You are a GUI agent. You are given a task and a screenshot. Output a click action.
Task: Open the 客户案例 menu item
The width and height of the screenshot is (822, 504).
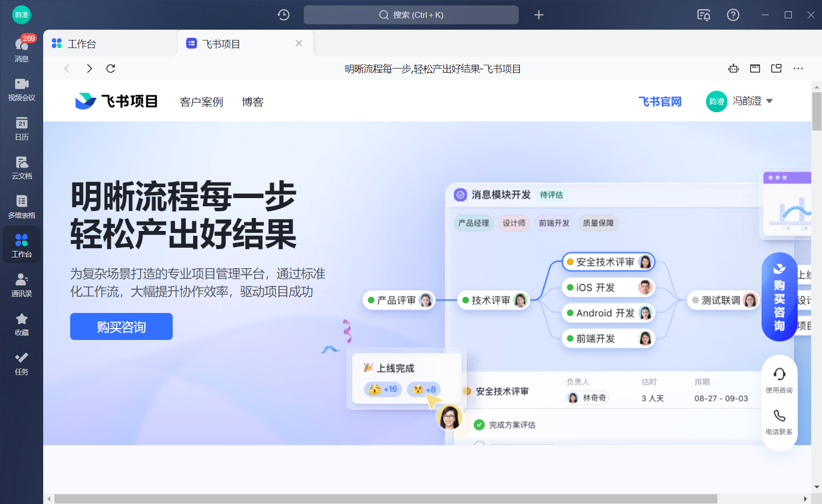201,102
